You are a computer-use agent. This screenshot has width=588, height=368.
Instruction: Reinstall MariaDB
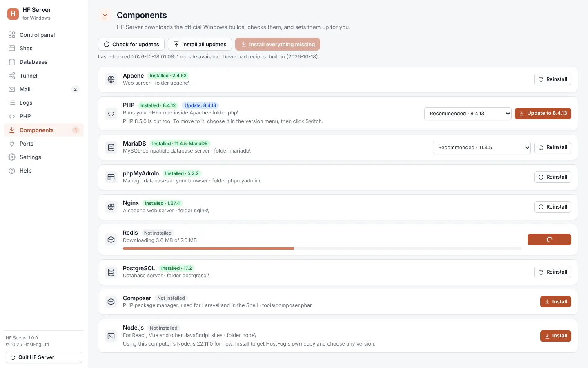(552, 148)
